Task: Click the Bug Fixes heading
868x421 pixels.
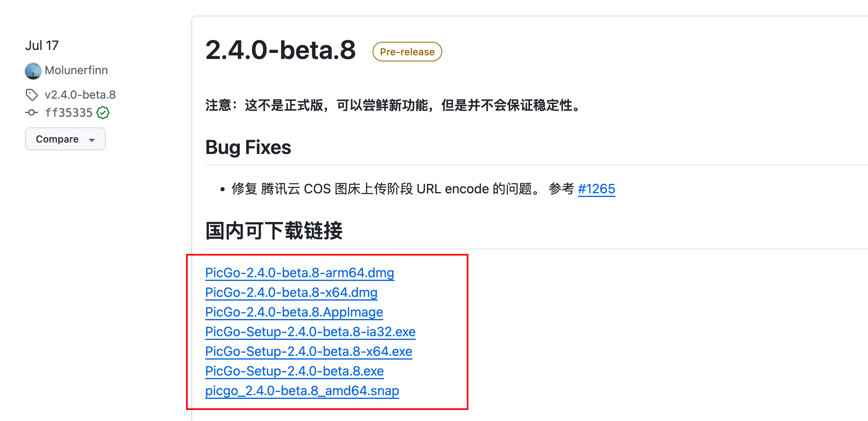Action: tap(248, 147)
